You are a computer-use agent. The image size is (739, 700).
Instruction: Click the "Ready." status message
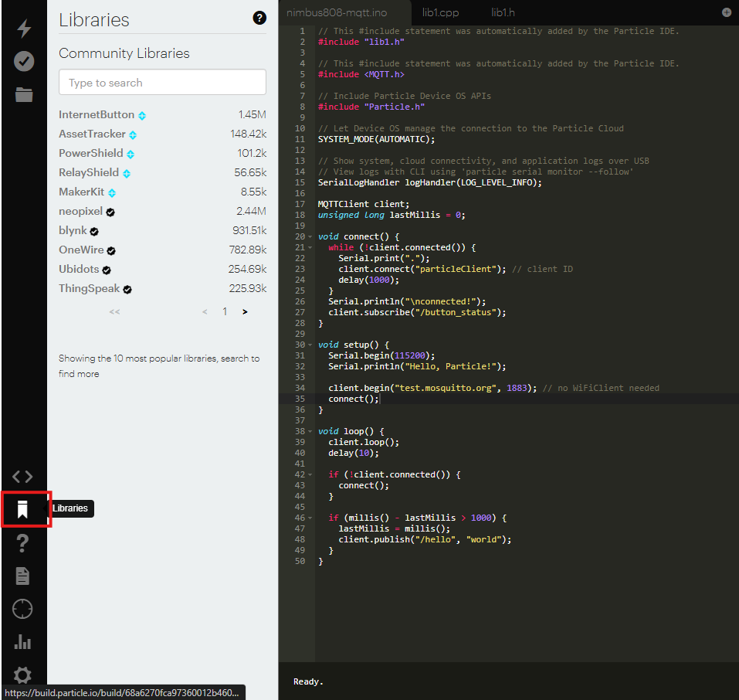(x=308, y=681)
